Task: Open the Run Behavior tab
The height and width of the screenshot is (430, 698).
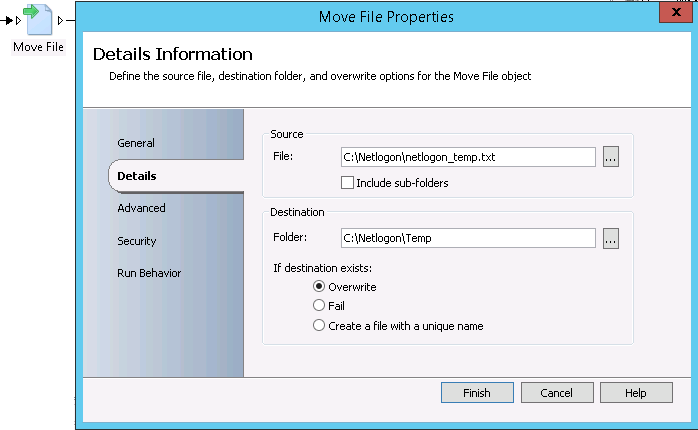Action: coord(149,273)
